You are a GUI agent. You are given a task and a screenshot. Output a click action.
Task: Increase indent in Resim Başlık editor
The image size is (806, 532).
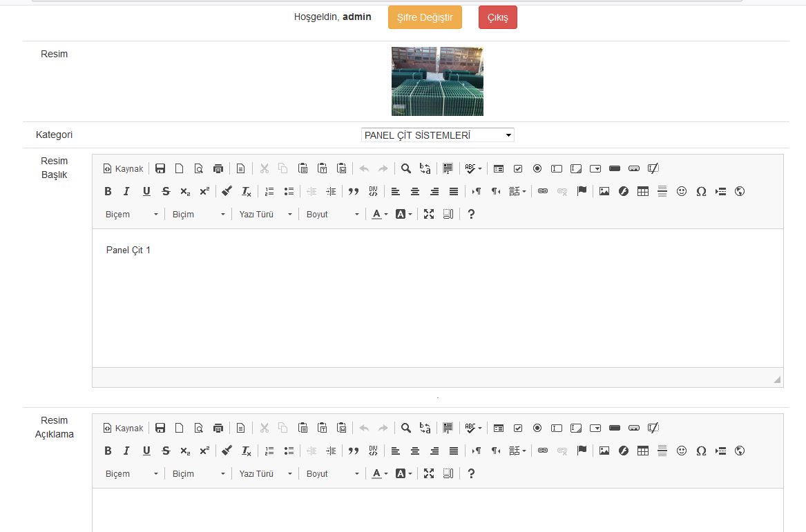331,191
